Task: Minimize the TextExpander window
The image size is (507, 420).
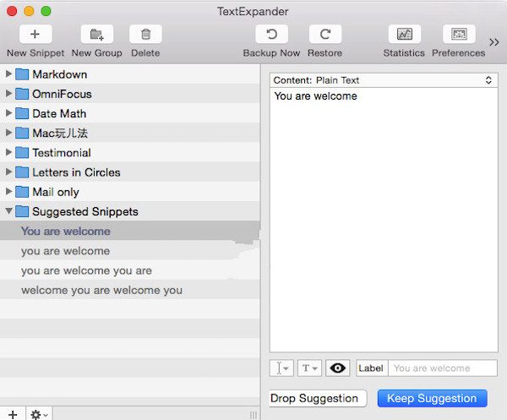Action: pyautogui.click(x=29, y=11)
